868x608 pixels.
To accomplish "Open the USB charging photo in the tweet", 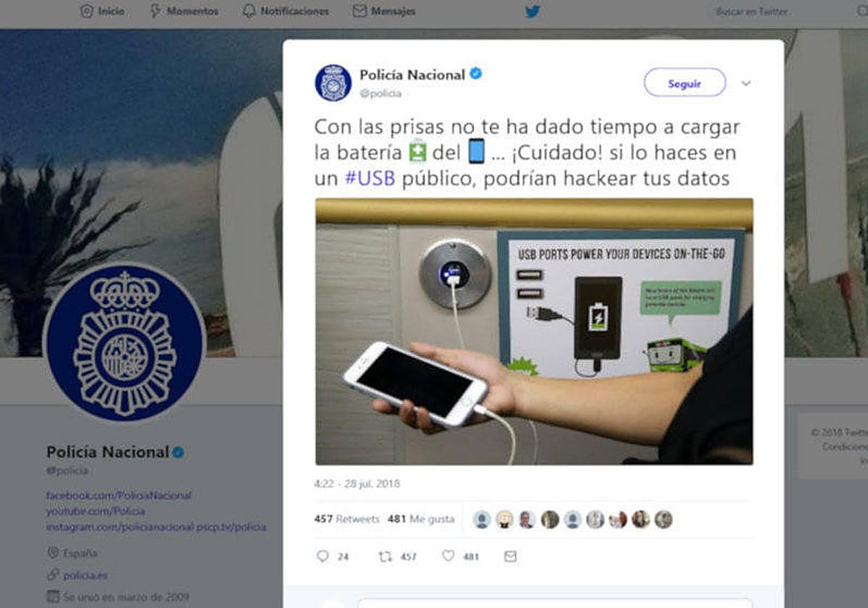I will coord(534,332).
